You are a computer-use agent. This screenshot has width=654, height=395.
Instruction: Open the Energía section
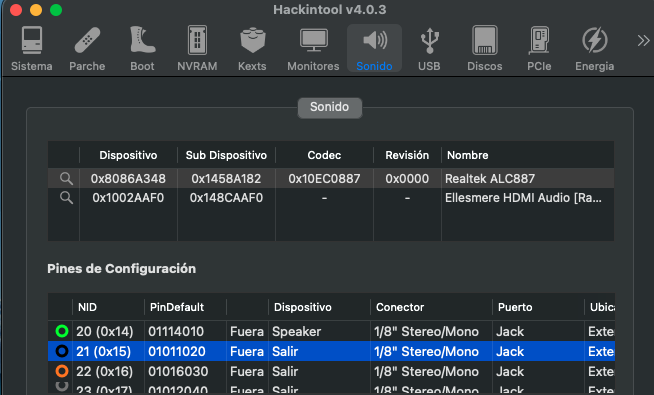click(x=594, y=48)
